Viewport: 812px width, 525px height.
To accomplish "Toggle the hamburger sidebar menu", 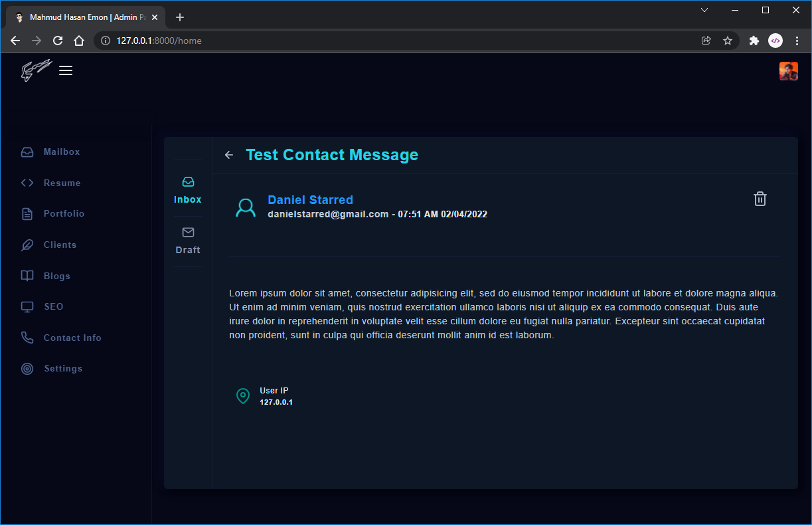I will 66,70.
